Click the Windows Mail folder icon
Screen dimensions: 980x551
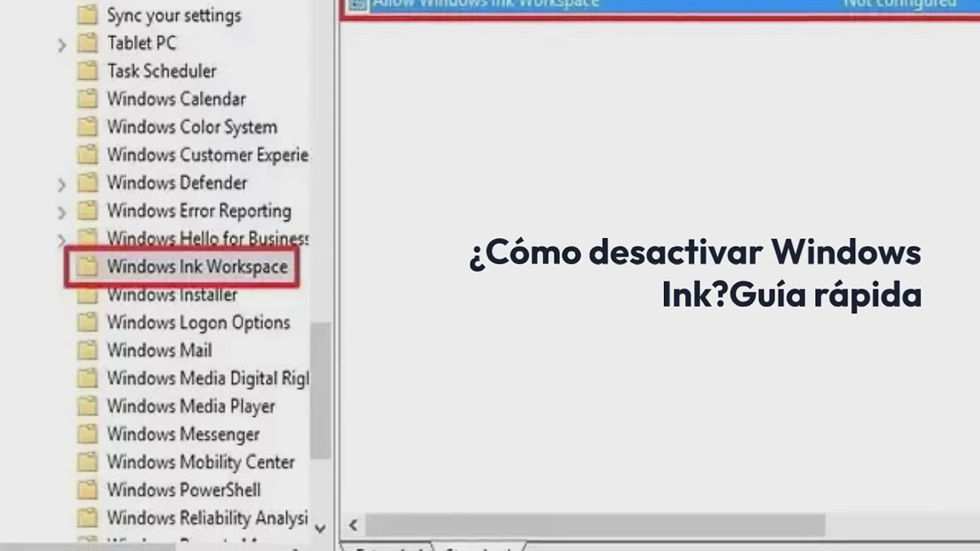click(87, 350)
